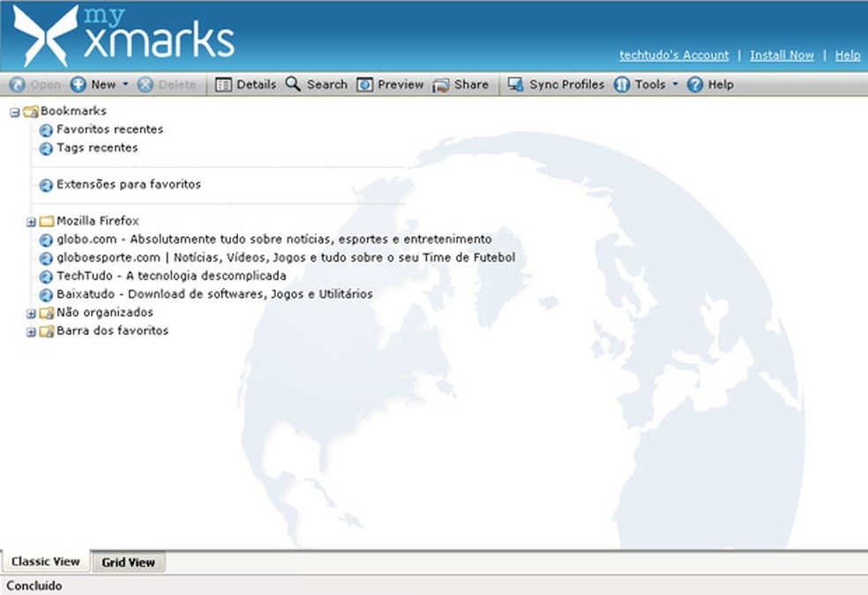Select the Preview icon
Screen dimensions: 868x595
click(363, 84)
